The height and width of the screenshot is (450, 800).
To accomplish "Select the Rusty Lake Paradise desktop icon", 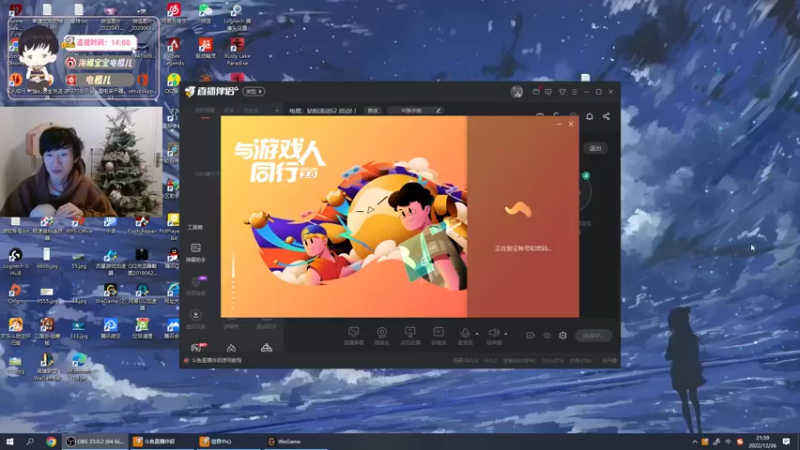I will click(237, 52).
